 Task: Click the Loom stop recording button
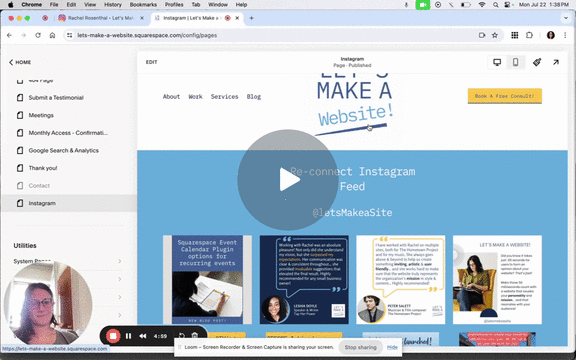[113, 336]
